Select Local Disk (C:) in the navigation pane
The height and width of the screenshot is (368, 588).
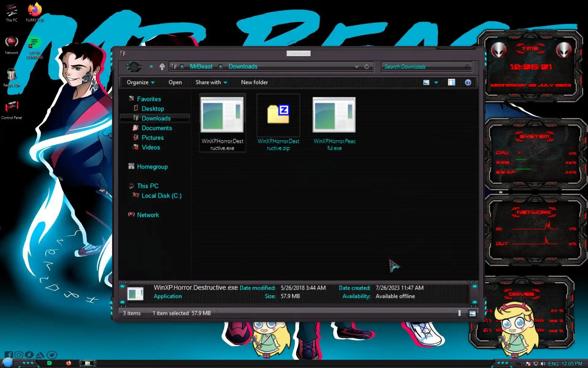click(x=161, y=196)
